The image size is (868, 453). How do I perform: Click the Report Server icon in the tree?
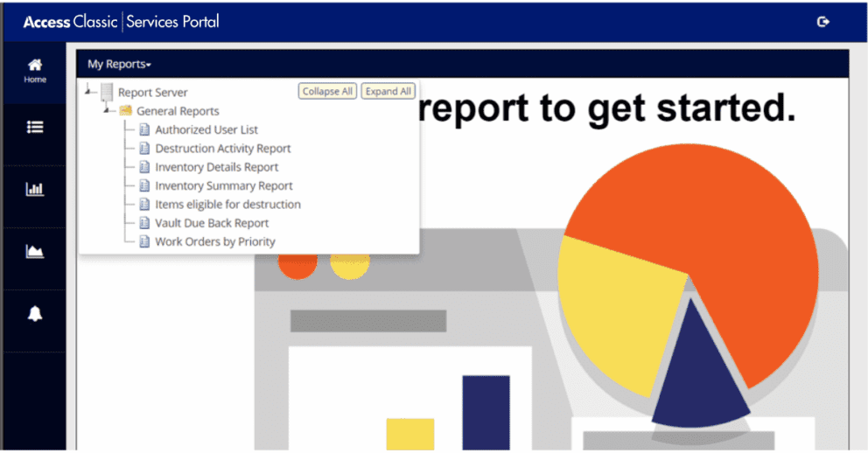(107, 92)
